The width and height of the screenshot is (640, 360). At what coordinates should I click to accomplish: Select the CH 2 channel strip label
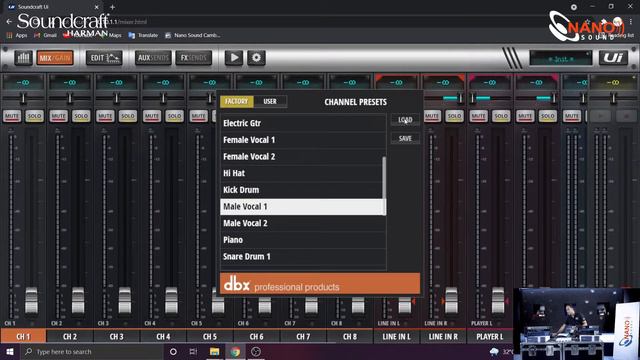[70, 337]
